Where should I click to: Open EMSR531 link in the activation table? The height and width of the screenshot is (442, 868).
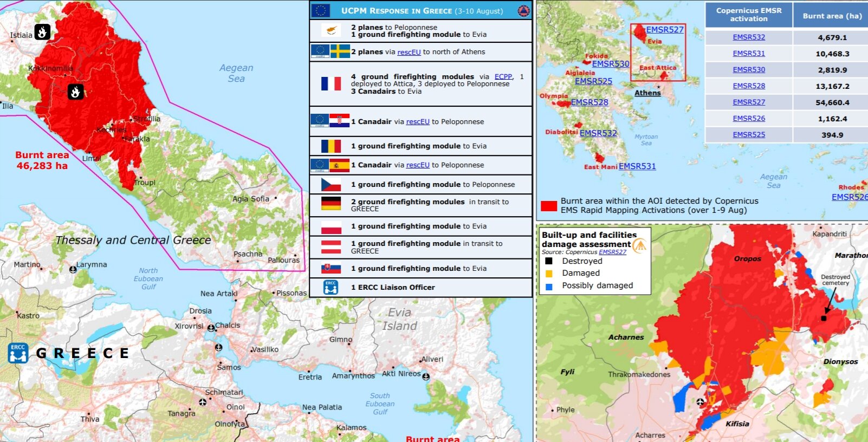pos(749,54)
